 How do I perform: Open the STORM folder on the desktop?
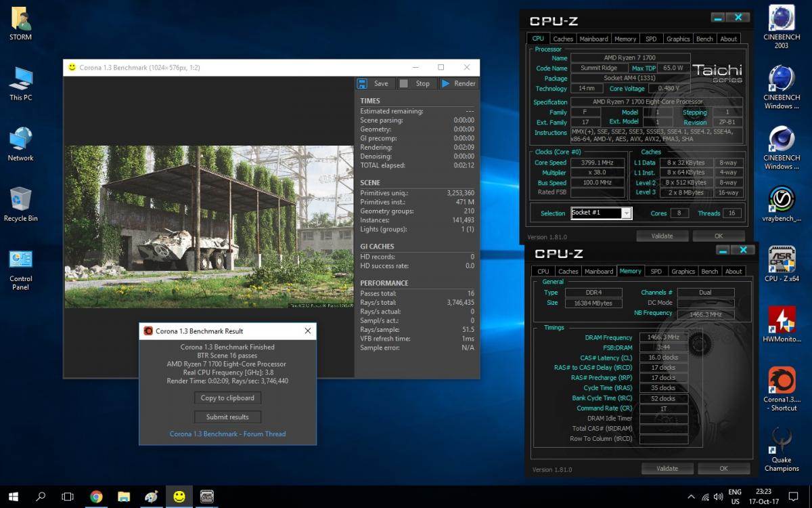(x=20, y=24)
